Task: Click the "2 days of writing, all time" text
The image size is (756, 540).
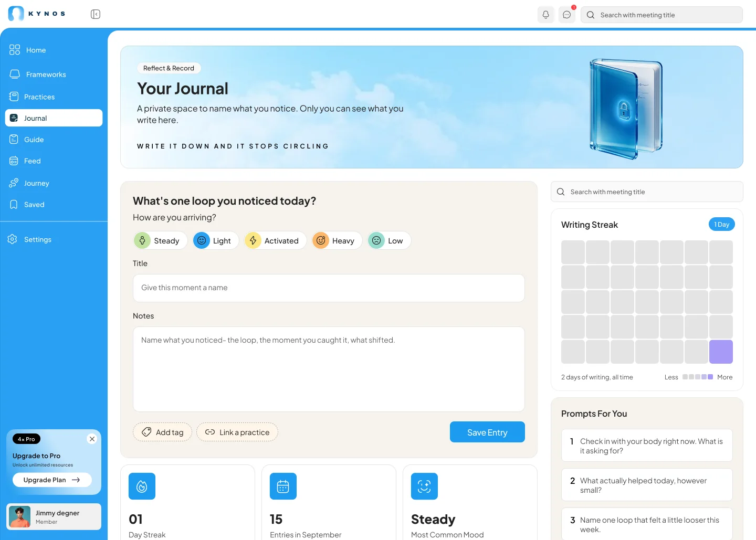Action: (x=597, y=377)
